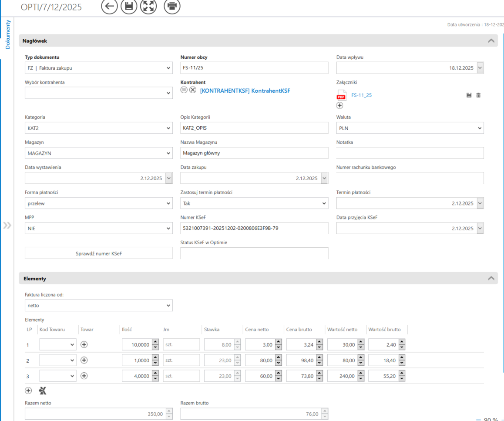
Task: Increase Ilość in row 1 with the up arrow
Action: (x=155, y=342)
